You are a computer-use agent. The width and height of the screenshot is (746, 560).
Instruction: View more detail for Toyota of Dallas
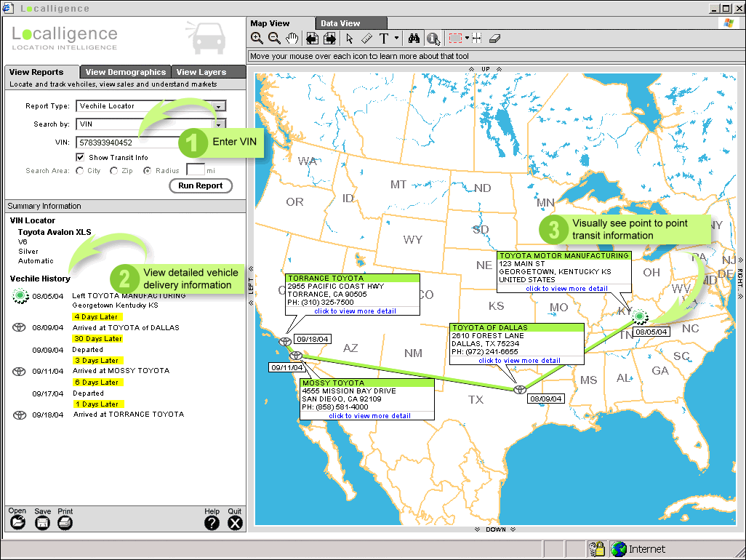tap(520, 361)
